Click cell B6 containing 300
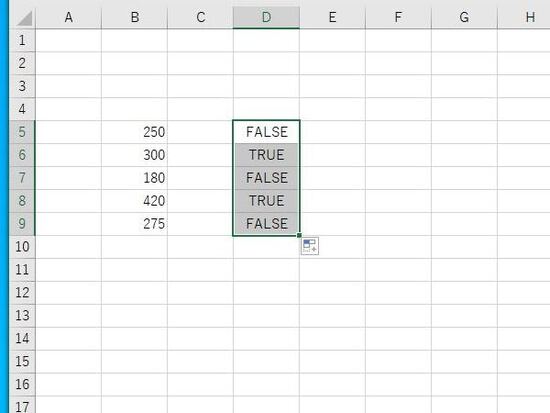This screenshot has height=413, width=550. [135, 155]
